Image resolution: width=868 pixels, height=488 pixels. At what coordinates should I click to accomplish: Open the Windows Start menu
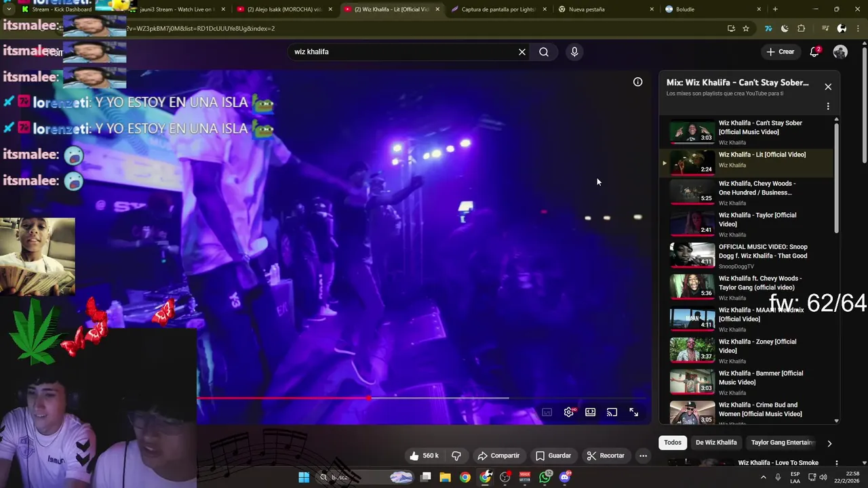[304, 477]
